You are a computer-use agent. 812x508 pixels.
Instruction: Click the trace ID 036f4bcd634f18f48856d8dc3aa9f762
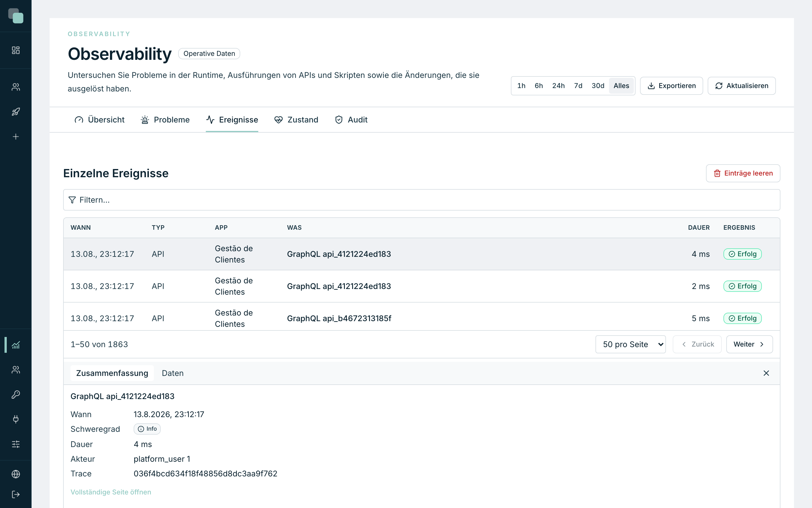pos(205,473)
